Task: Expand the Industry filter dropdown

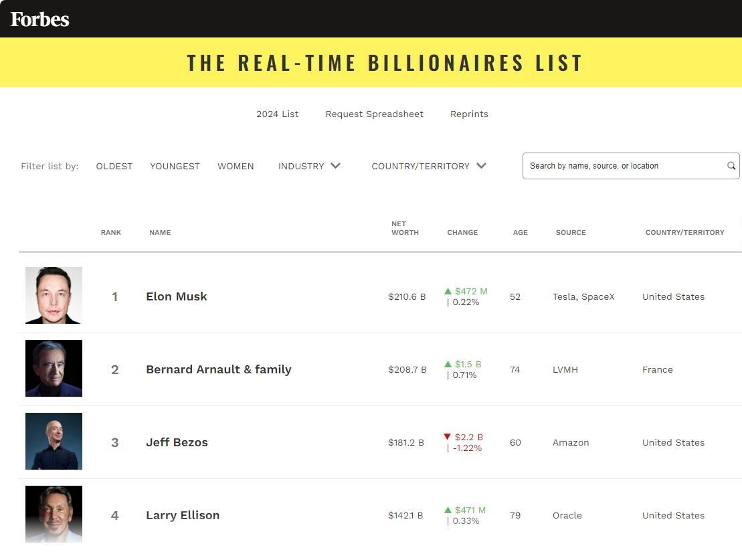Action: pos(309,166)
